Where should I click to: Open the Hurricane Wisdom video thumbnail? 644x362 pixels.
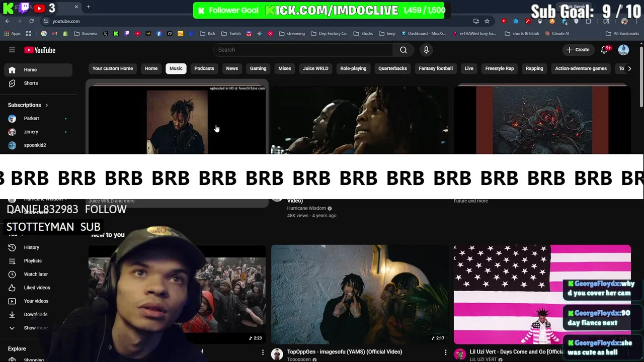click(x=359, y=121)
